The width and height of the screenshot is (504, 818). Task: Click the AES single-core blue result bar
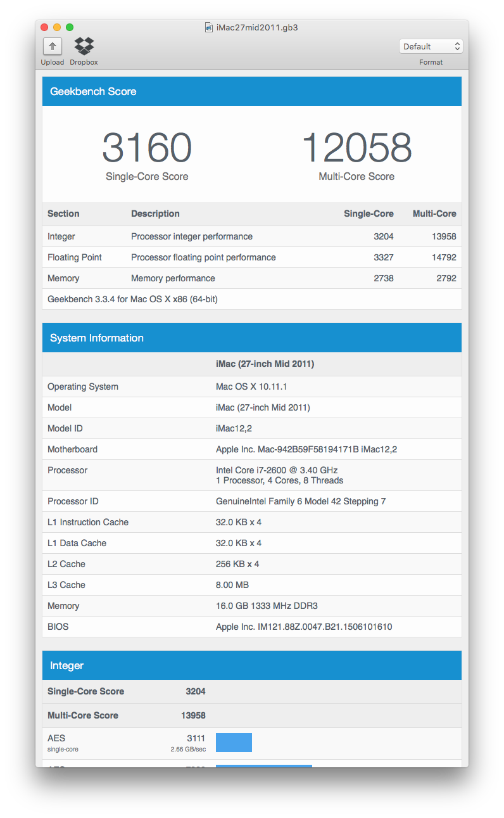coord(234,743)
